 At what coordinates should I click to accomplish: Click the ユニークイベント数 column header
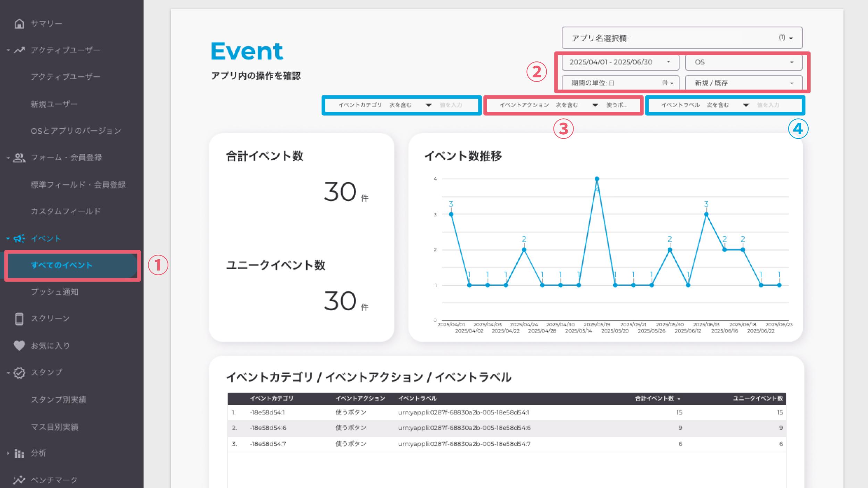(x=758, y=398)
